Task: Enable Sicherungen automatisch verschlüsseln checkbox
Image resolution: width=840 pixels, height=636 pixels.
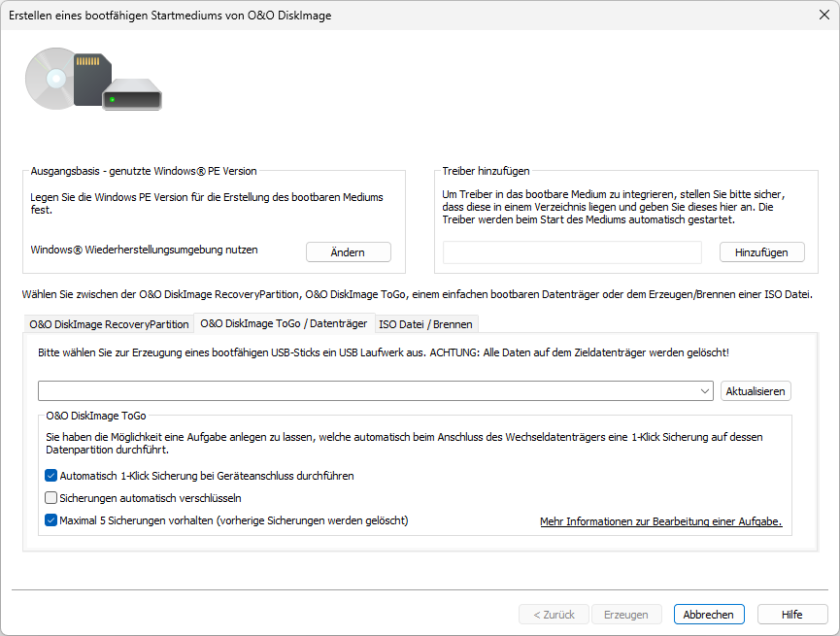Action: point(51,498)
